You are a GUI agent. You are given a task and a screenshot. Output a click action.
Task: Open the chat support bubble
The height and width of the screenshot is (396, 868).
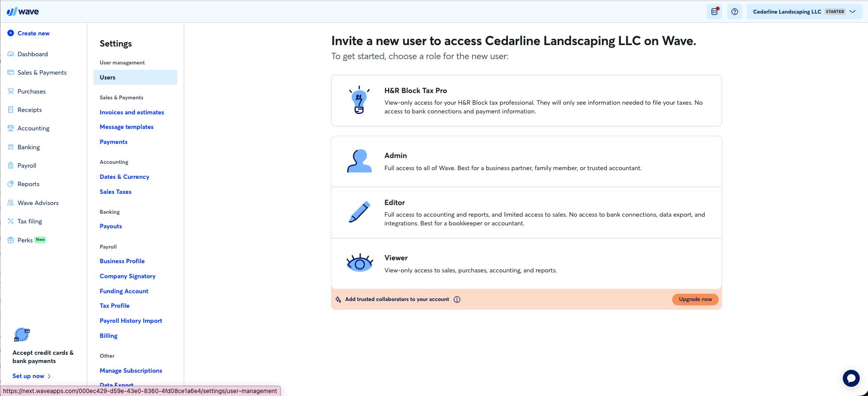851,378
